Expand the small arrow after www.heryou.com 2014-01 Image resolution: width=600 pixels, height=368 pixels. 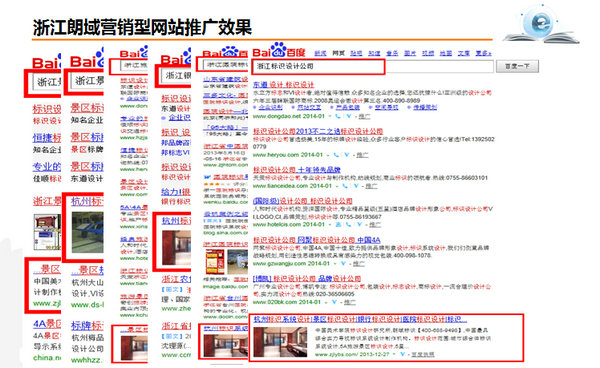[328, 155]
